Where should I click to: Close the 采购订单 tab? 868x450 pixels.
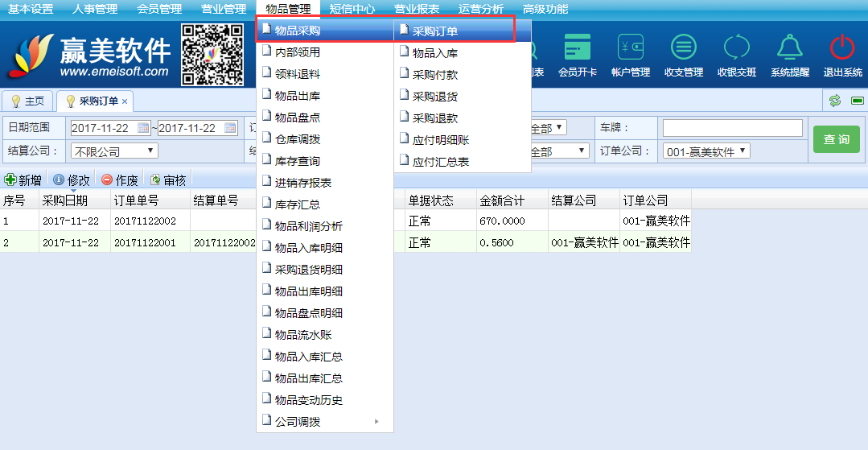[125, 101]
